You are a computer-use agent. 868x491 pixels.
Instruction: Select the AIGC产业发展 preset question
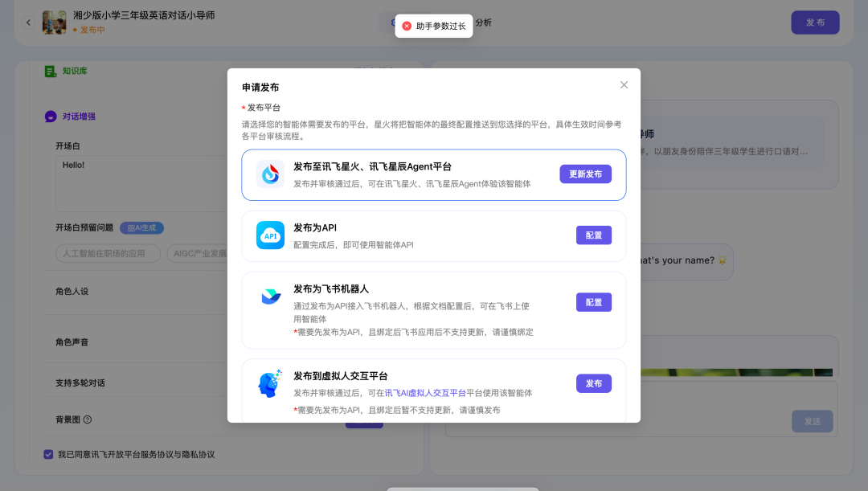pos(198,253)
